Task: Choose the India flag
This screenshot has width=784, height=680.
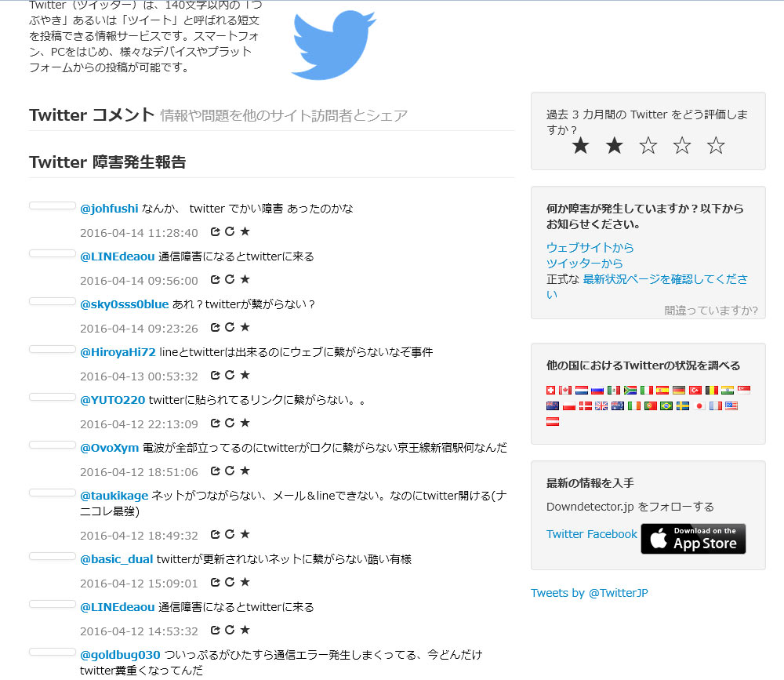Action: tap(728, 391)
